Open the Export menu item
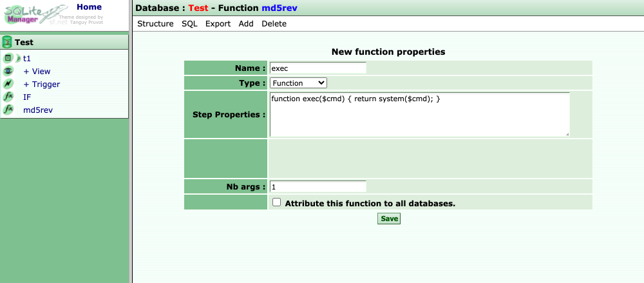Viewport: 644px width, 283px height. click(x=218, y=24)
